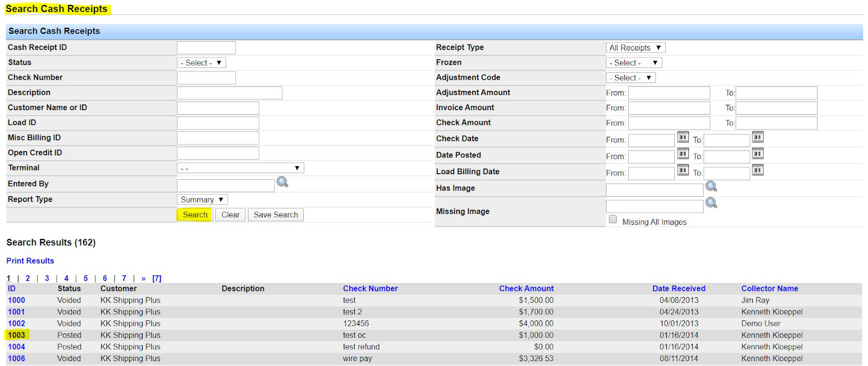Click the Print Results link
This screenshot has width=868, height=366.
[x=30, y=261]
